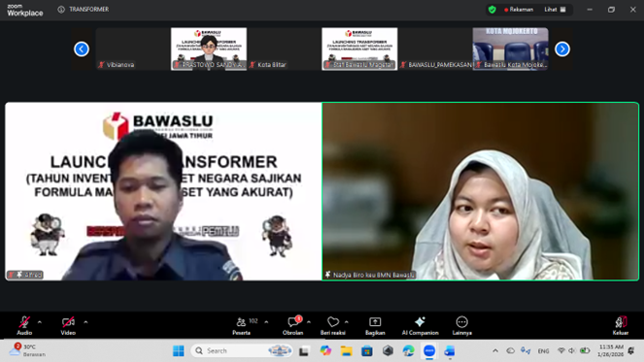The width and height of the screenshot is (644, 362).
Task: Open the Obrolan chat panel
Action: [x=292, y=326]
